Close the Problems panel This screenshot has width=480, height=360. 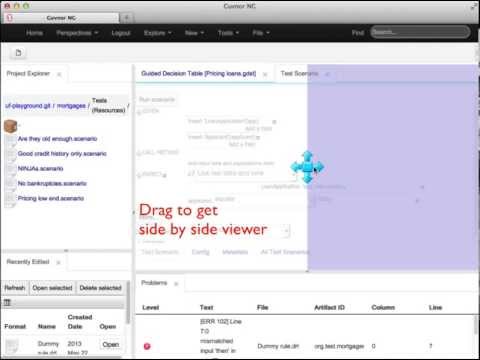[176, 284]
